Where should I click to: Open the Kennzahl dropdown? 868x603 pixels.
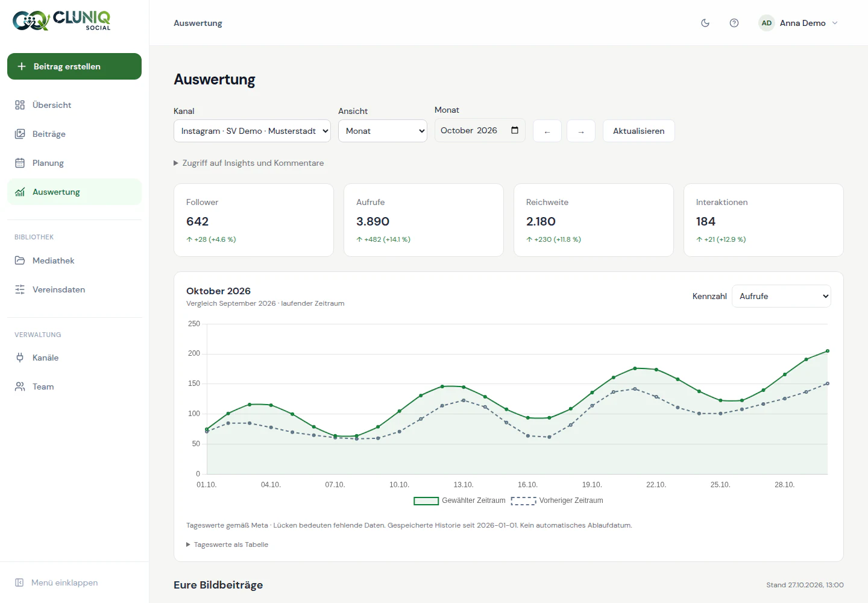[x=781, y=296]
